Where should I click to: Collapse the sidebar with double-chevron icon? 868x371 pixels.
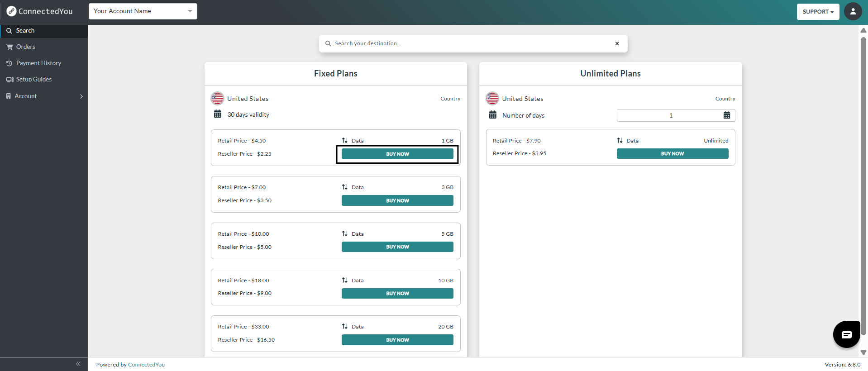point(78,364)
